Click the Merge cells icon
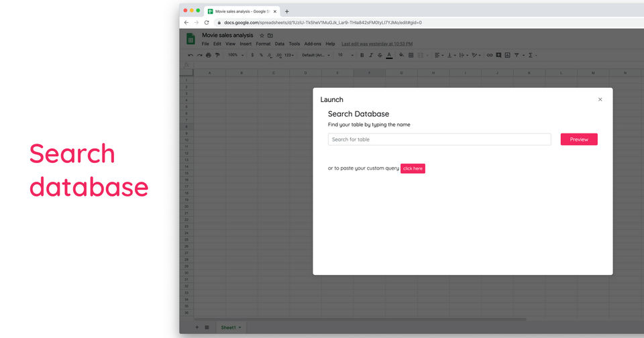Screen dimensions: 644x338 pyautogui.click(x=421, y=55)
